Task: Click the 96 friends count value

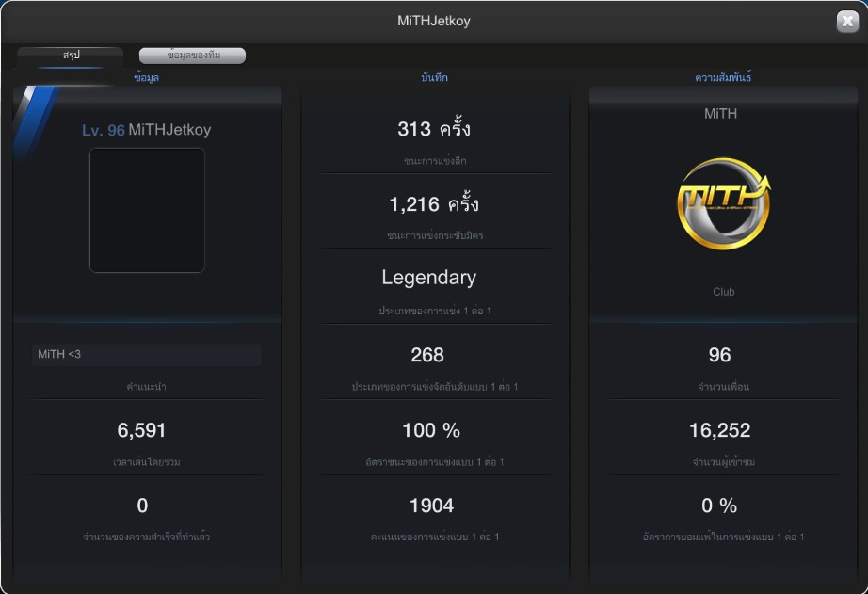Action: tap(719, 355)
